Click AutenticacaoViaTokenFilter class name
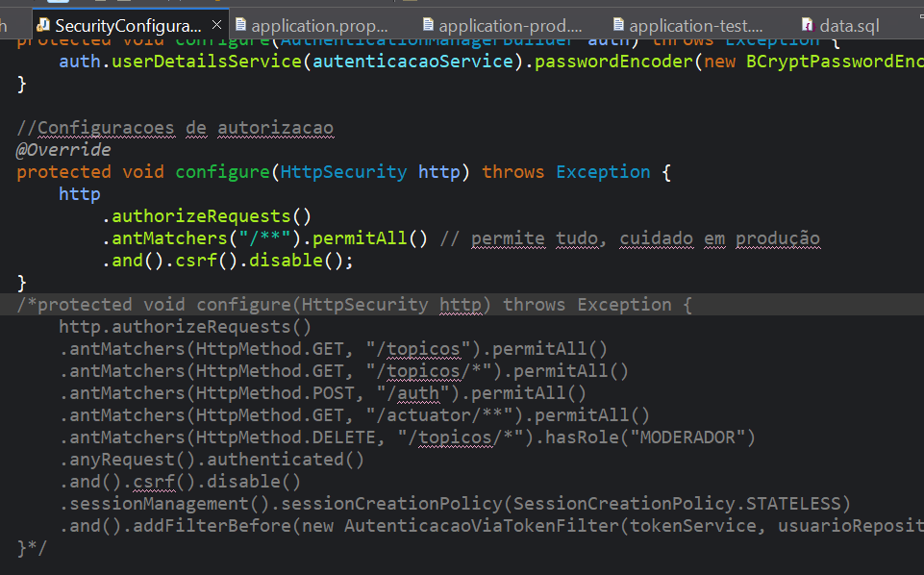 pos(482,526)
